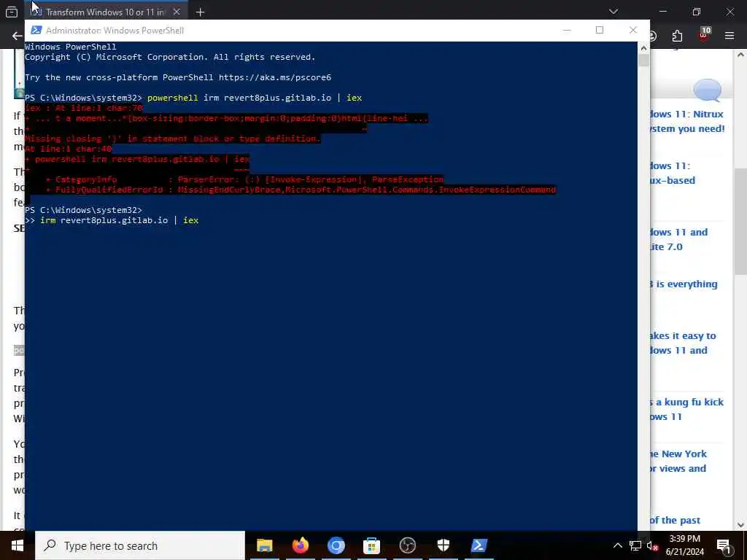The height and width of the screenshot is (560, 747).
Task: Click the 'CategoryInfo' error line
Action: coord(245,179)
